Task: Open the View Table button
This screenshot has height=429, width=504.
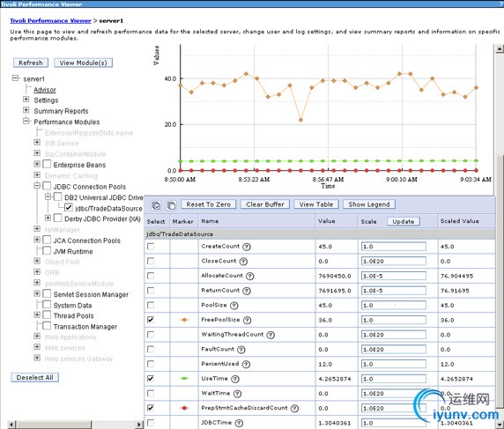Action: tap(316, 204)
